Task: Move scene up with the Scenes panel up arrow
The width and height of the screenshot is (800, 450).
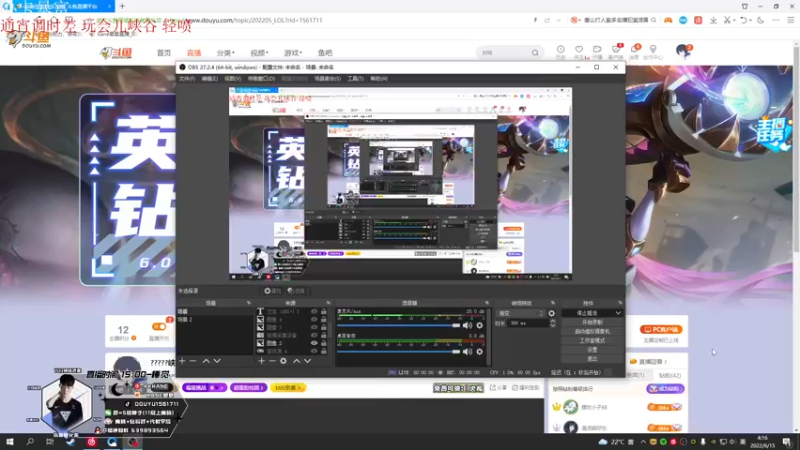Action: 206,361
